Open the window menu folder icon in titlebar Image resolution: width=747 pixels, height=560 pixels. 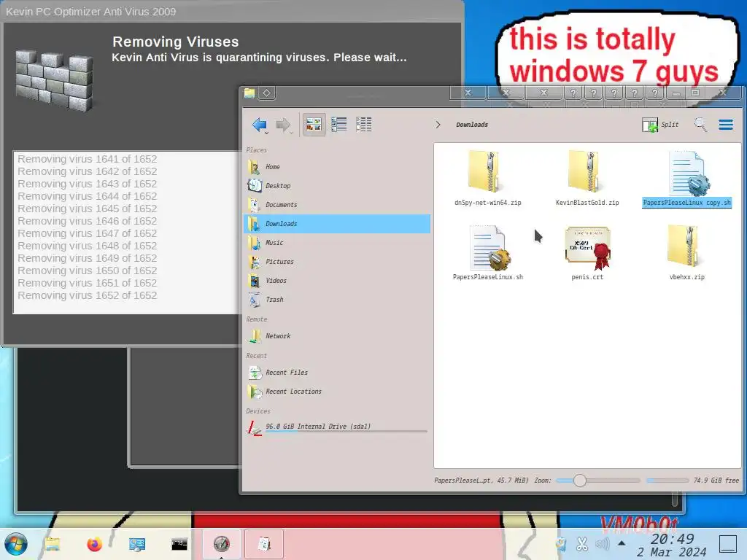coord(249,93)
